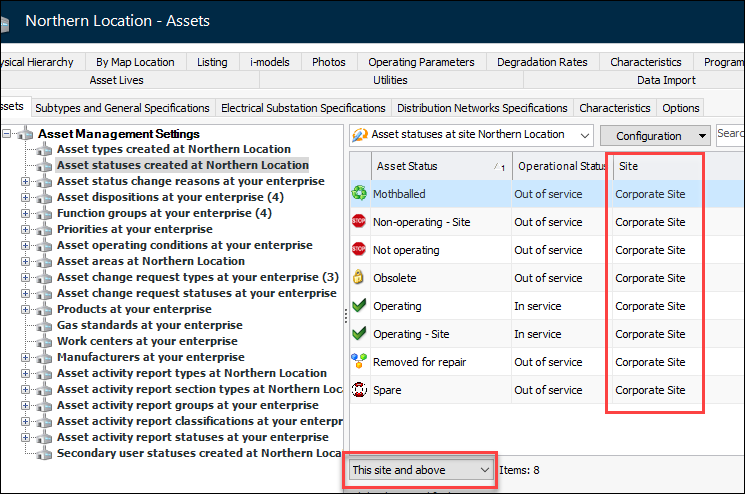This screenshot has height=494, width=745.
Task: Click the Operating - Site checkmark icon
Action: [x=360, y=334]
